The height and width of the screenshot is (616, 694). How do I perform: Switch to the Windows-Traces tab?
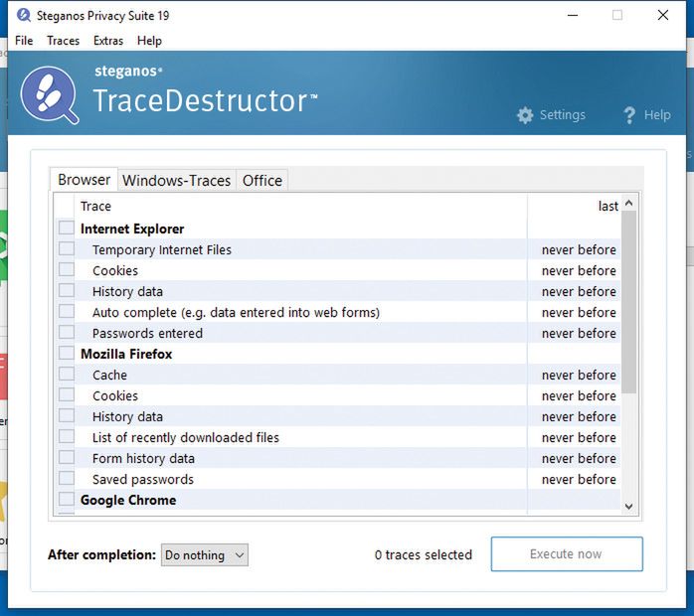(x=177, y=181)
